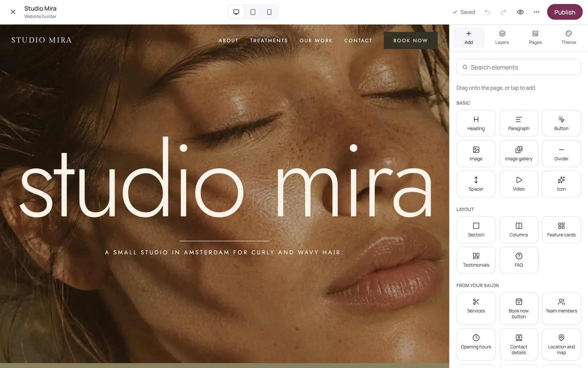Image resolution: width=588 pixels, height=368 pixels.
Task: Add an FAQ block
Action: coord(518,260)
